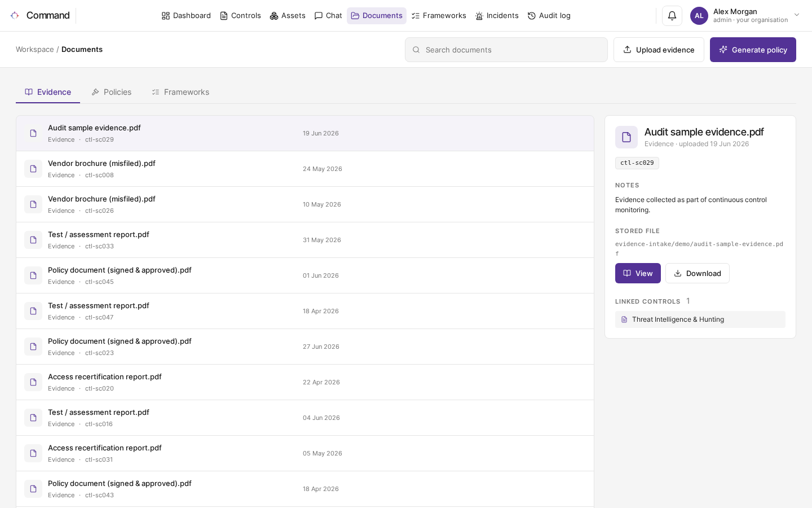This screenshot has height=508, width=812.
Task: Click file icon of Policy document ctl-sc043 row
Action: 33,489
